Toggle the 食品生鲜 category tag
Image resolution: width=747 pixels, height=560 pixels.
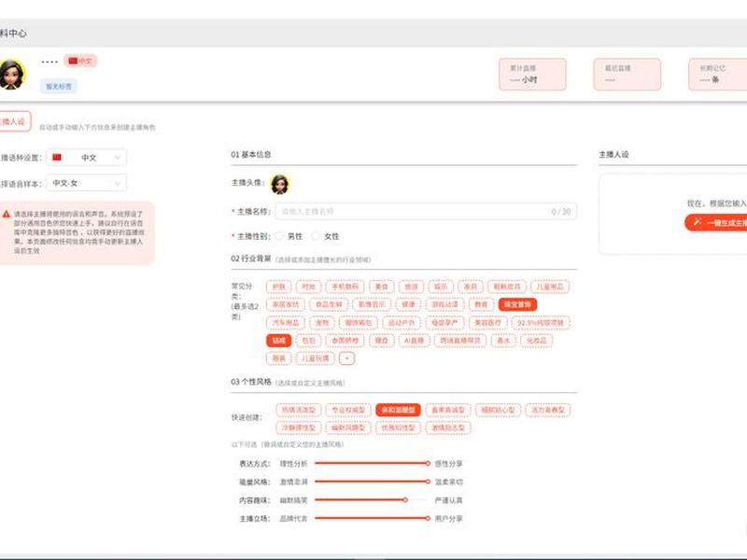(329, 305)
